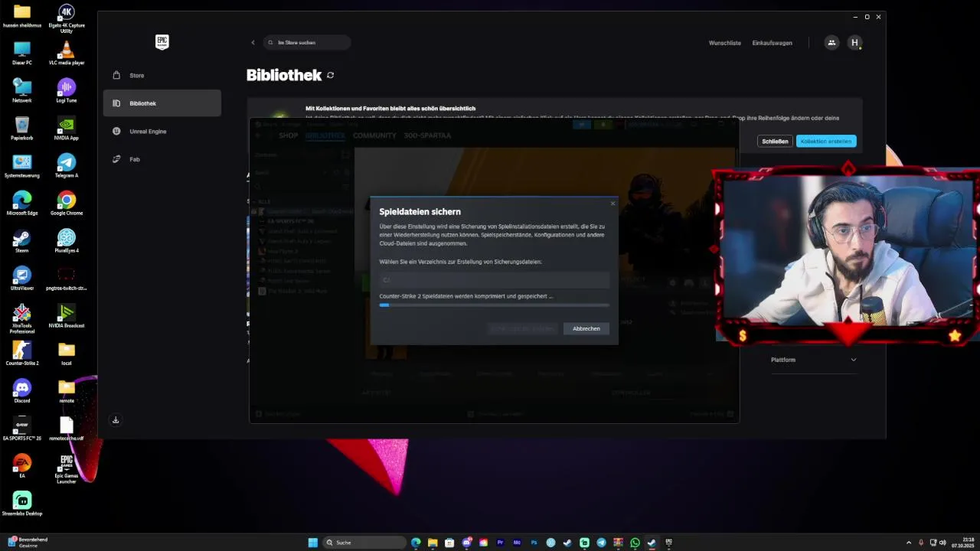Open the XtraTools Professional desktop icon

[x=21, y=318]
